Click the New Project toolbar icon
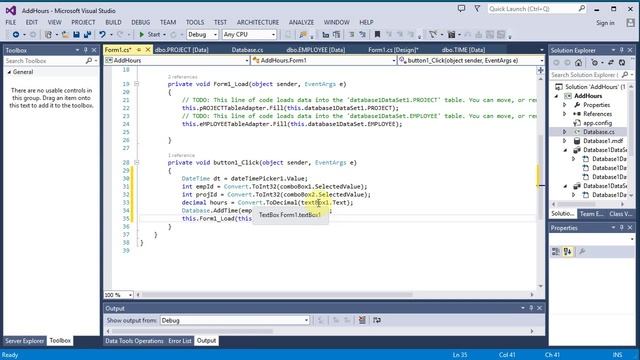 [48, 35]
